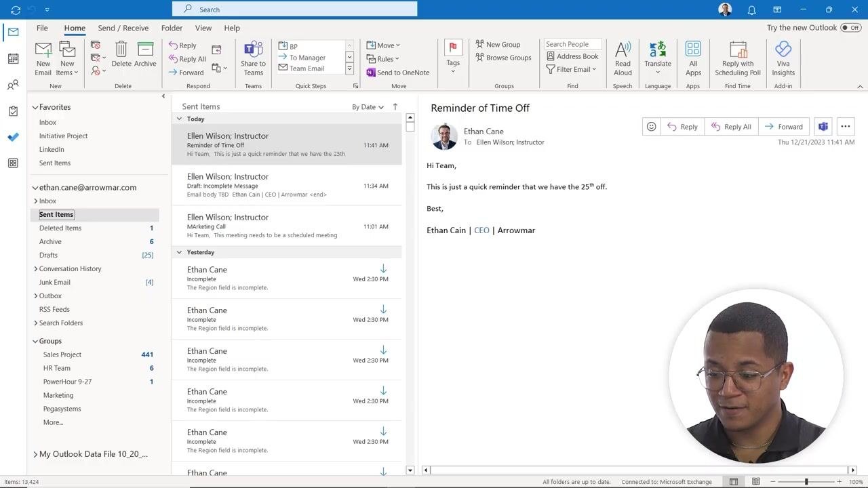Expand Conversation History folder
The height and width of the screenshot is (488, 868).
tap(36, 269)
